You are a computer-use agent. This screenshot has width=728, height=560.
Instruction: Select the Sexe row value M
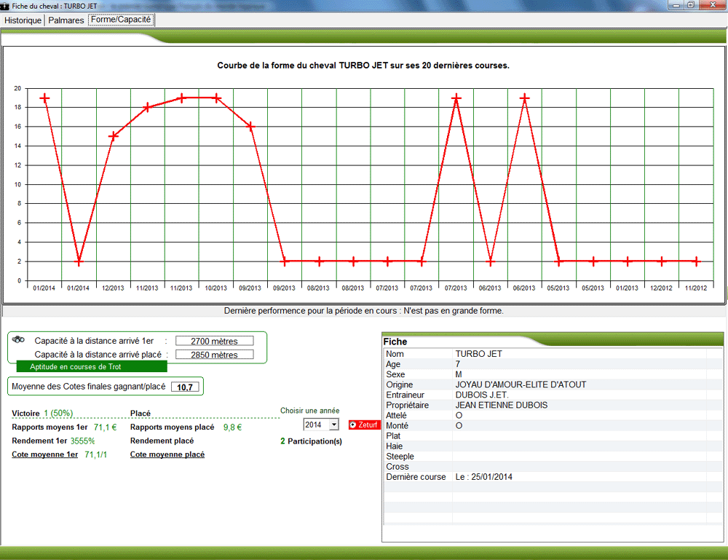coord(458,374)
